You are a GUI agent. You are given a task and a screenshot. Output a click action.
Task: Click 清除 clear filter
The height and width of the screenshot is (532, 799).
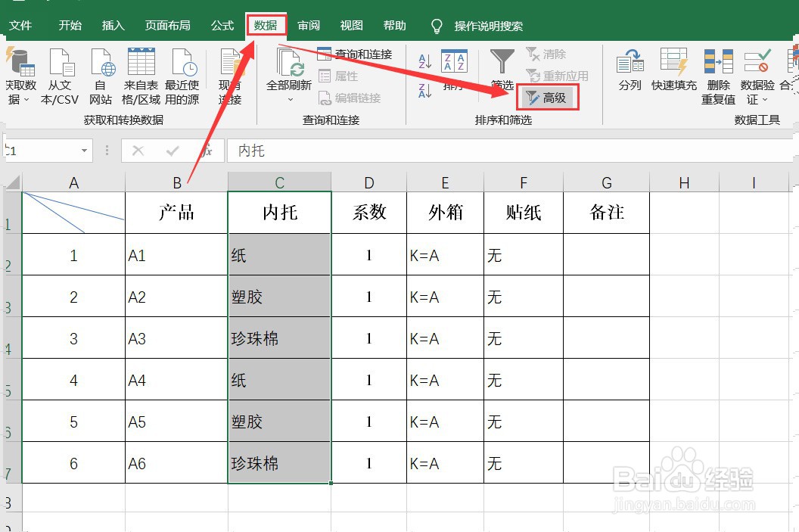[x=546, y=54]
